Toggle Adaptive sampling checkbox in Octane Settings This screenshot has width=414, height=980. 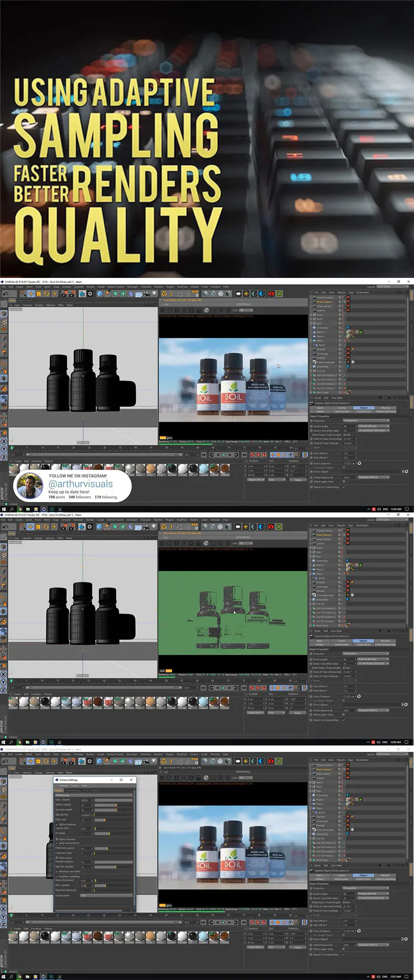[x=57, y=876]
